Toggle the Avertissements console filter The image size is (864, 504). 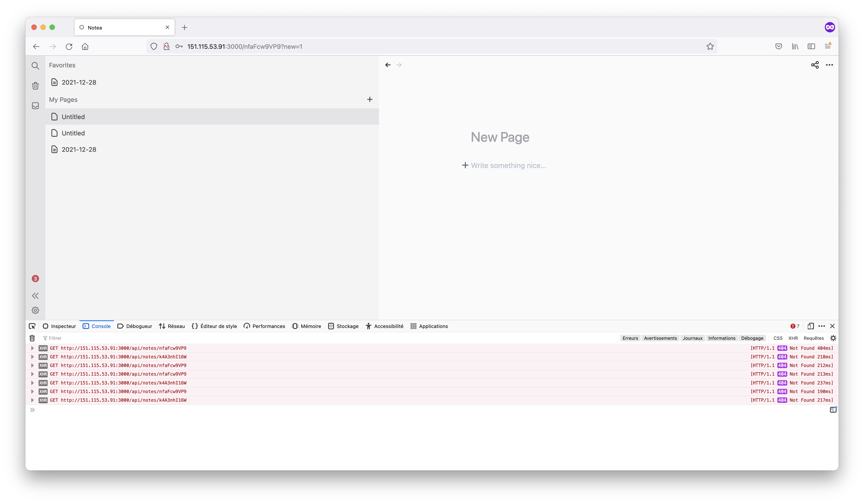pyautogui.click(x=660, y=338)
